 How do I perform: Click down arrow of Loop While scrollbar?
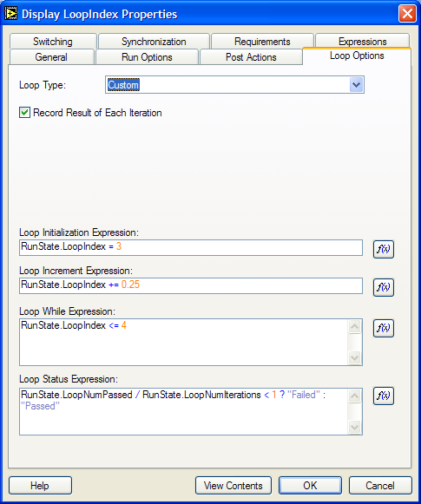click(355, 357)
